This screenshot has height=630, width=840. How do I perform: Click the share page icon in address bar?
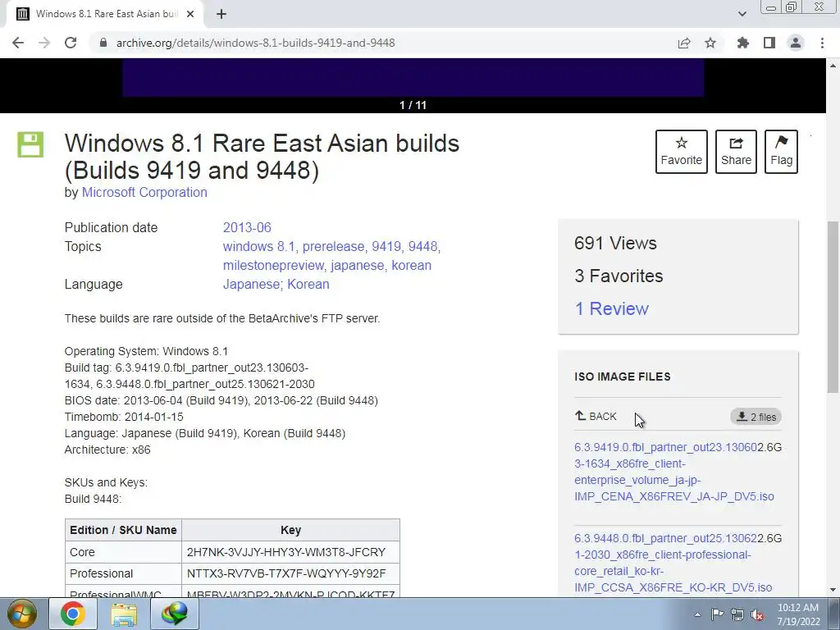click(x=684, y=43)
